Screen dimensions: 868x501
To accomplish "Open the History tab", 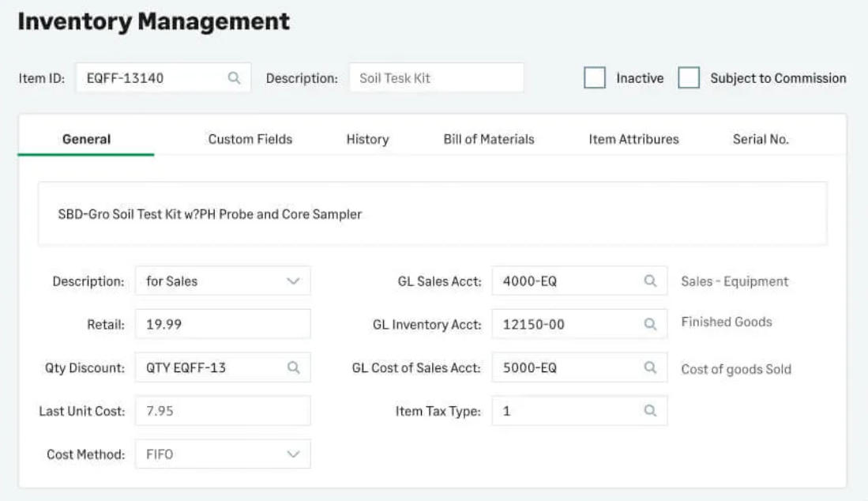I will coord(367,139).
